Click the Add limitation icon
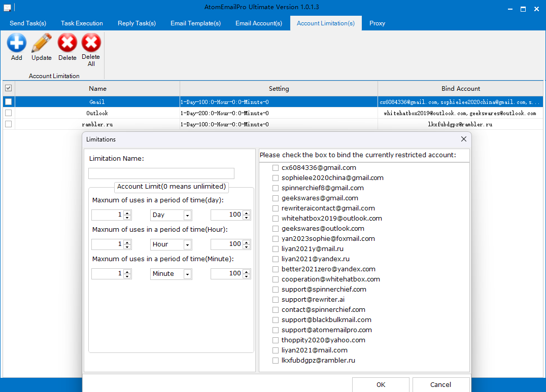 [17, 43]
